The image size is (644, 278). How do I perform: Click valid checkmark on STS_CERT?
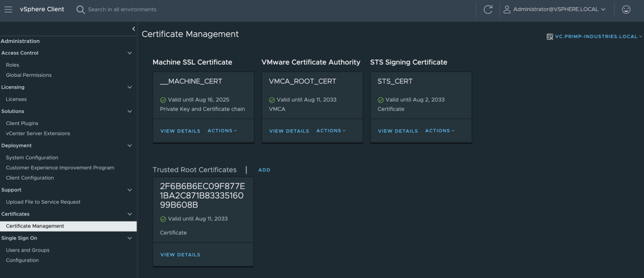tap(381, 100)
